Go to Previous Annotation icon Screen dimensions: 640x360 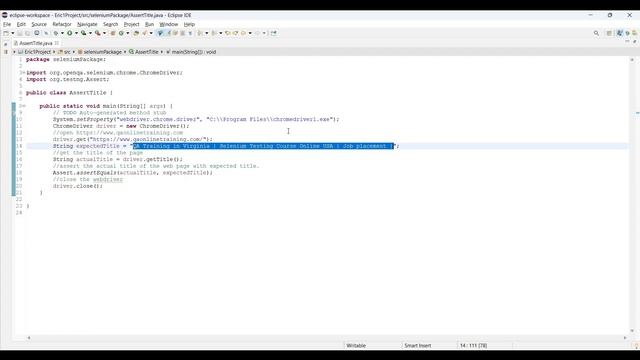pyautogui.click(x=214, y=33)
